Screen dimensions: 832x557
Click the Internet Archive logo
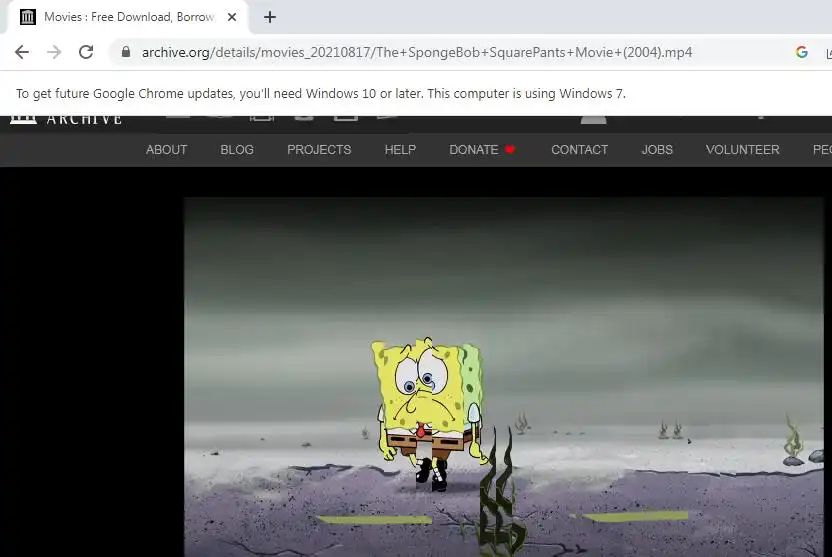(66, 119)
